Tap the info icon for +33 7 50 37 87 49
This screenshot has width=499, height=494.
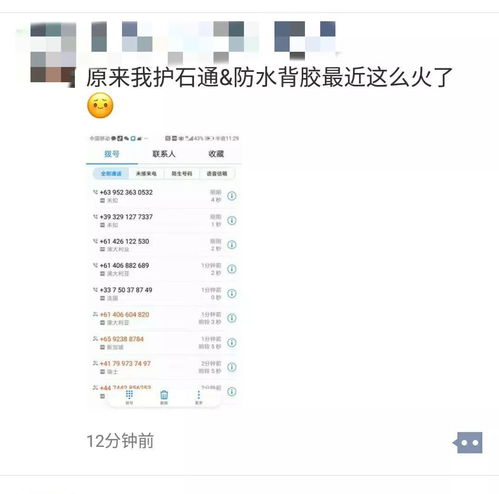point(232,293)
